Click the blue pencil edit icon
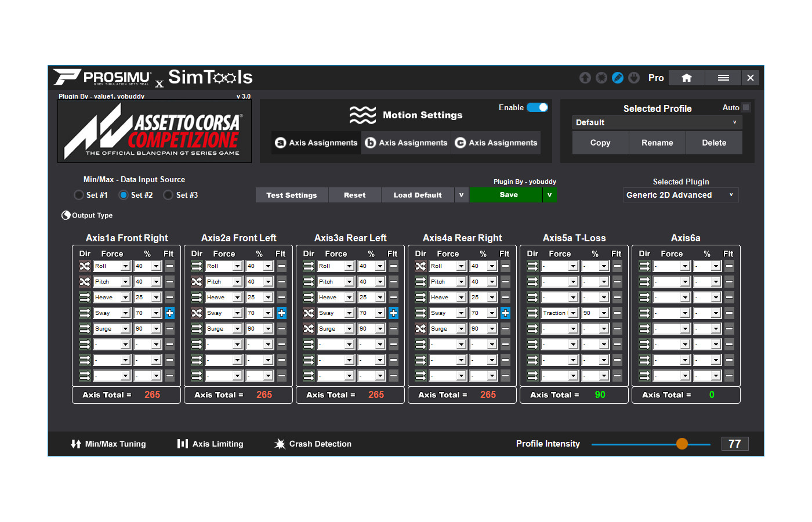The image size is (812, 522). [x=618, y=78]
